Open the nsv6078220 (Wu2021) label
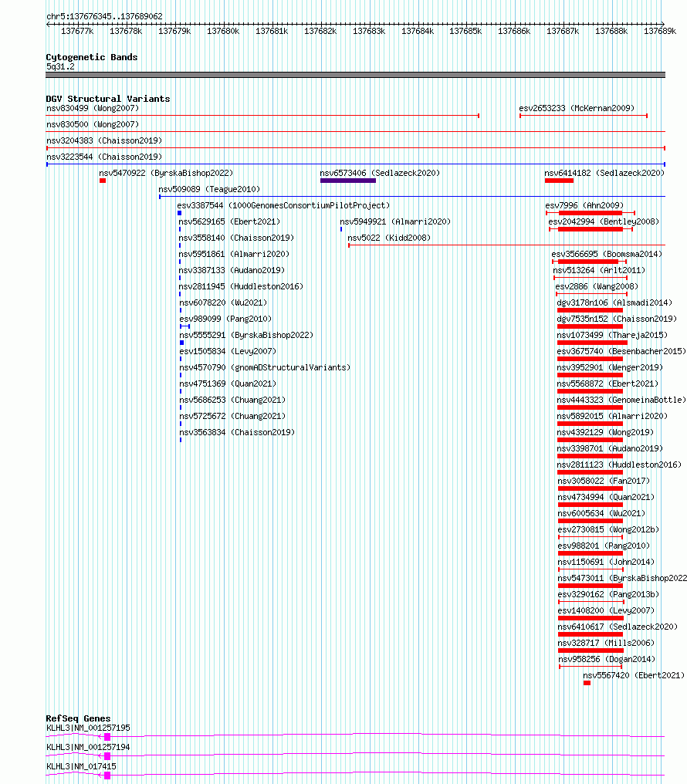 tap(223, 302)
